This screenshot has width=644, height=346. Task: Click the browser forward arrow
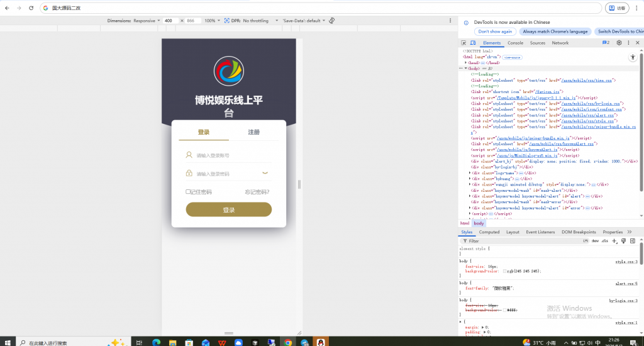(x=19, y=8)
